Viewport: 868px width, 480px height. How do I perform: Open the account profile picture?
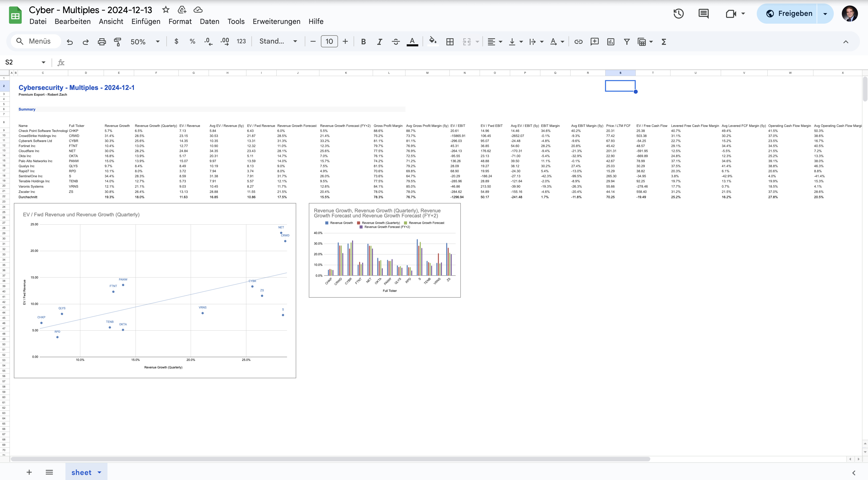pos(849,14)
